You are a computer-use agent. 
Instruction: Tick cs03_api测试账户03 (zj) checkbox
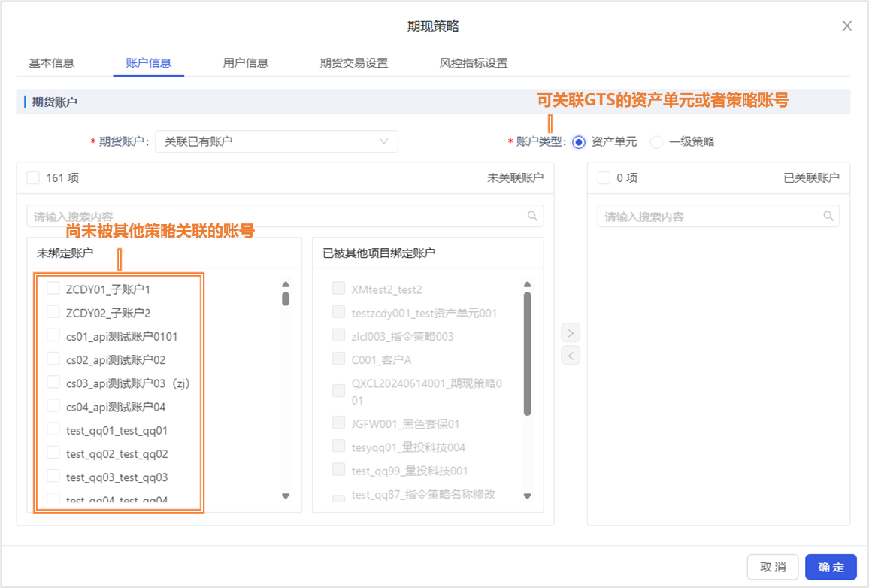coord(53,383)
